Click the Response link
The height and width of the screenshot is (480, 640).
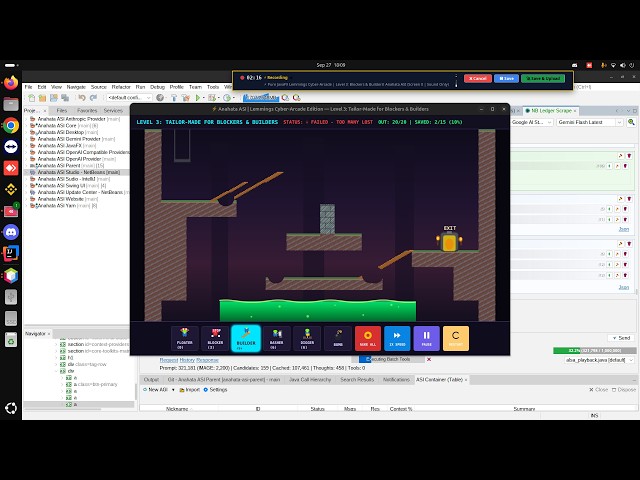(x=207, y=360)
